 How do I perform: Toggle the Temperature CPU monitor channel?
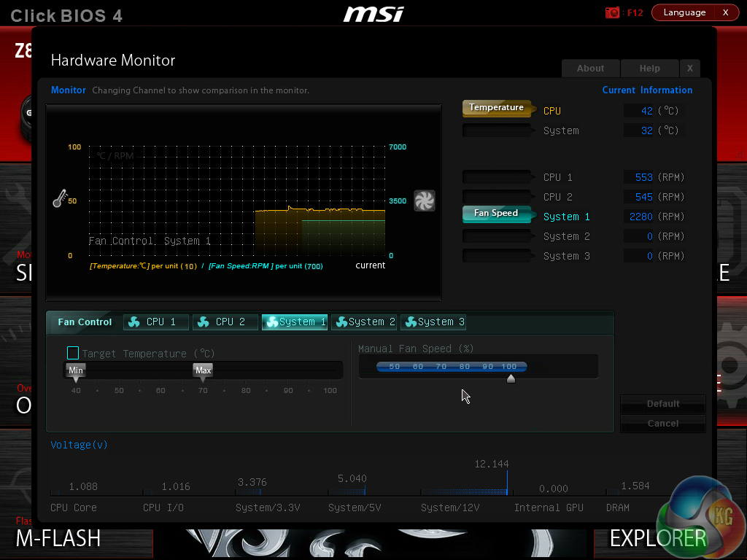point(498,109)
